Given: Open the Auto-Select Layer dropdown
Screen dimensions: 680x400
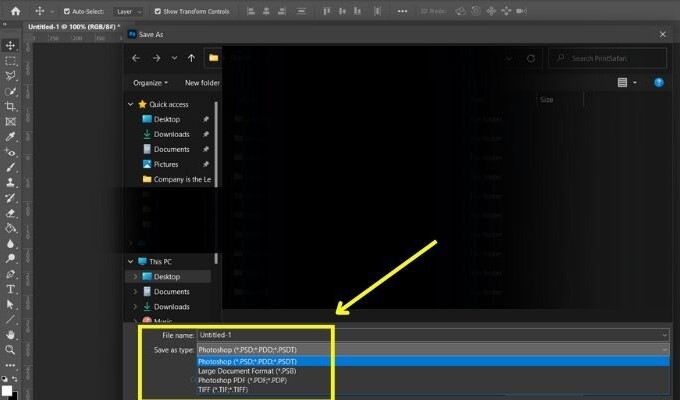Looking at the screenshot, I should 128,12.
